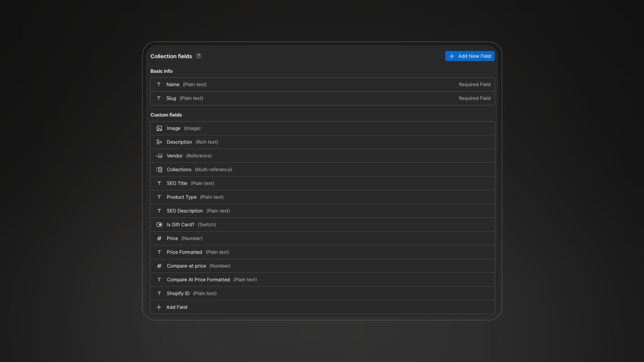Click the Compare-at price hash icon
Viewport: 644px width, 362px height.
coord(159,266)
